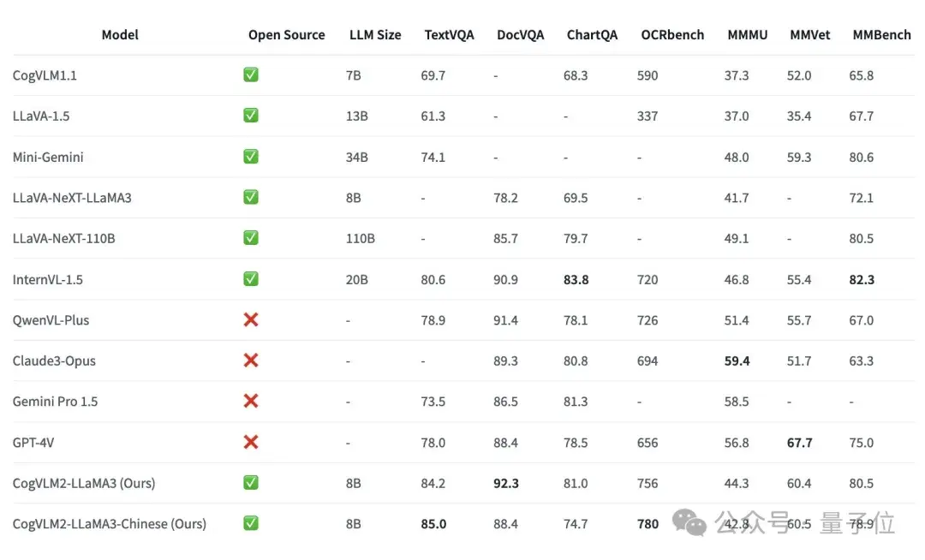Click the green checkmark in LLaVA-1.5 row
Viewport: 925px width, 560px height.
(x=251, y=116)
